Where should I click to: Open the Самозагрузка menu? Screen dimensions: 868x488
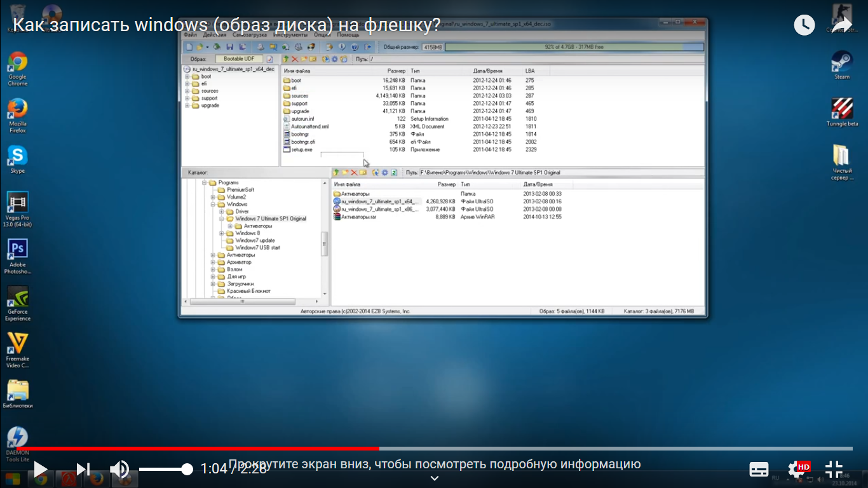pos(250,35)
